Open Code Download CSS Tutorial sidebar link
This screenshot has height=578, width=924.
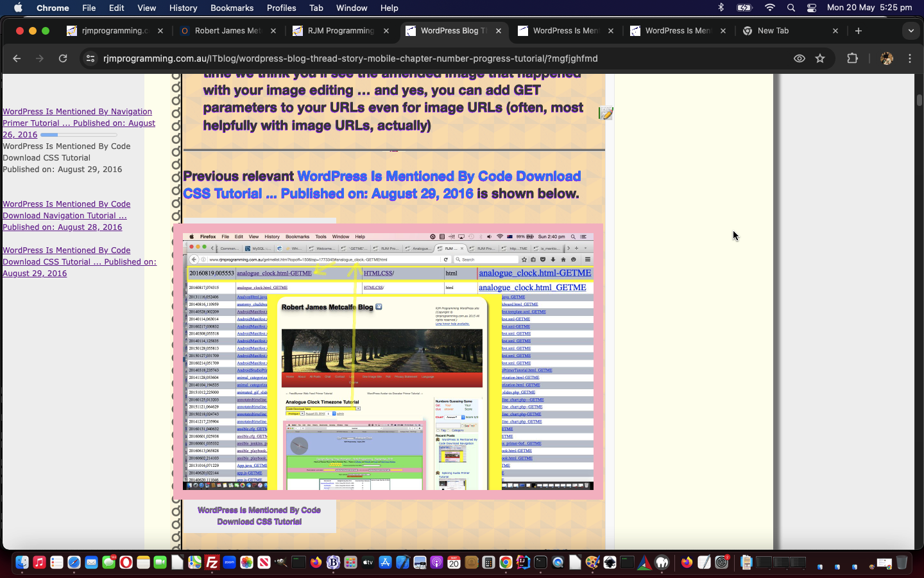pyautogui.click(x=80, y=261)
